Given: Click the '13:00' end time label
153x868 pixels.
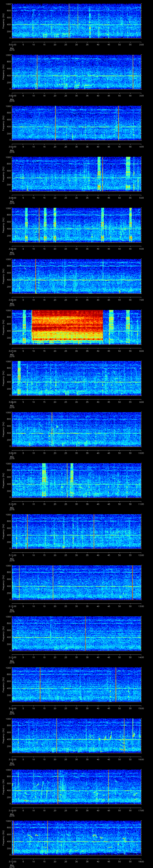Looking at the screenshot, I should (141, 606).
